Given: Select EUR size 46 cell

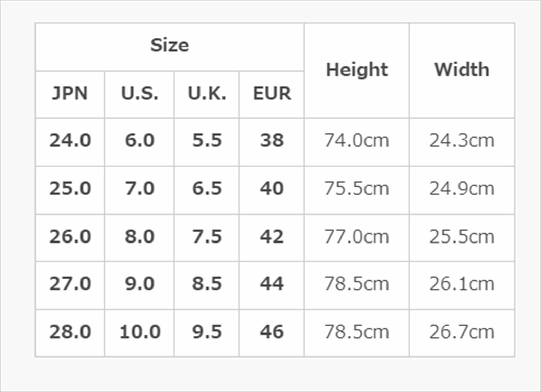Looking at the screenshot, I should (x=272, y=333).
